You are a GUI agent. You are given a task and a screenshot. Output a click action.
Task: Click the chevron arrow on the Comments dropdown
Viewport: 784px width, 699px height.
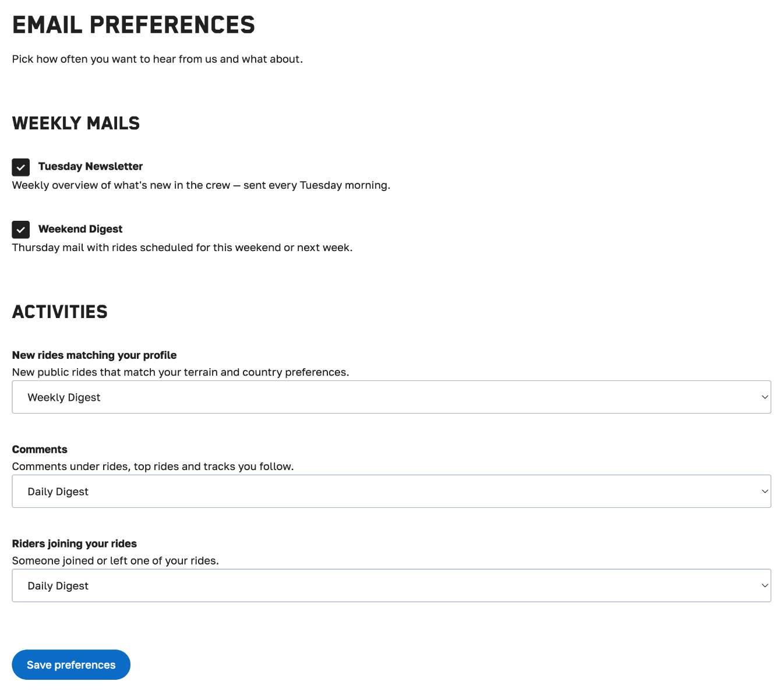pyautogui.click(x=765, y=492)
